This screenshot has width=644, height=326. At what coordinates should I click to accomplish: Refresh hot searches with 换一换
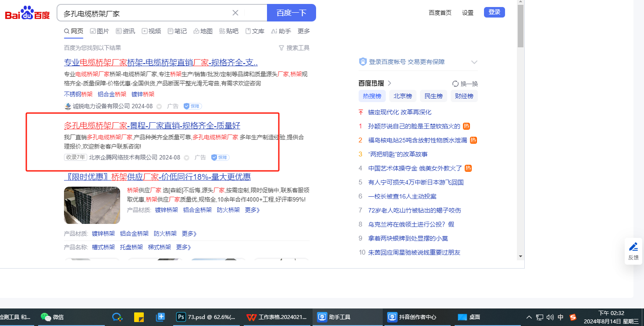[465, 84]
